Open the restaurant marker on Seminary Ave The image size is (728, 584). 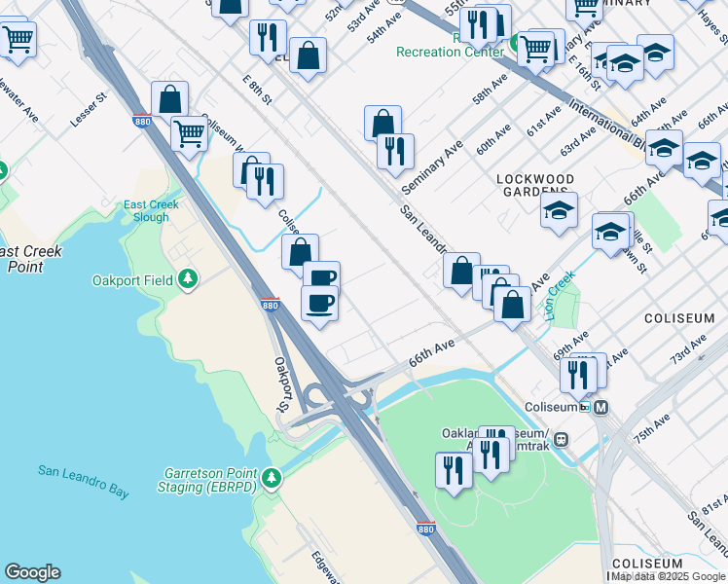[395, 154]
